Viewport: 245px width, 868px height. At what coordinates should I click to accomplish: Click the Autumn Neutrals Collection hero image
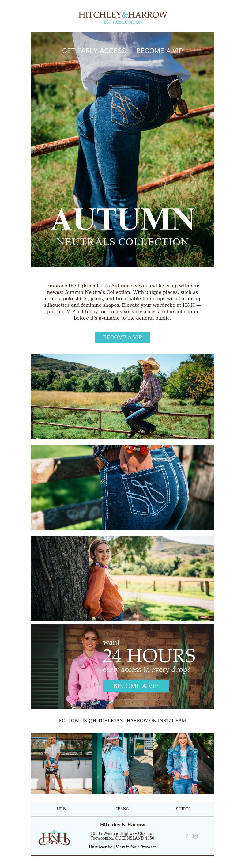pyautogui.click(x=122, y=150)
